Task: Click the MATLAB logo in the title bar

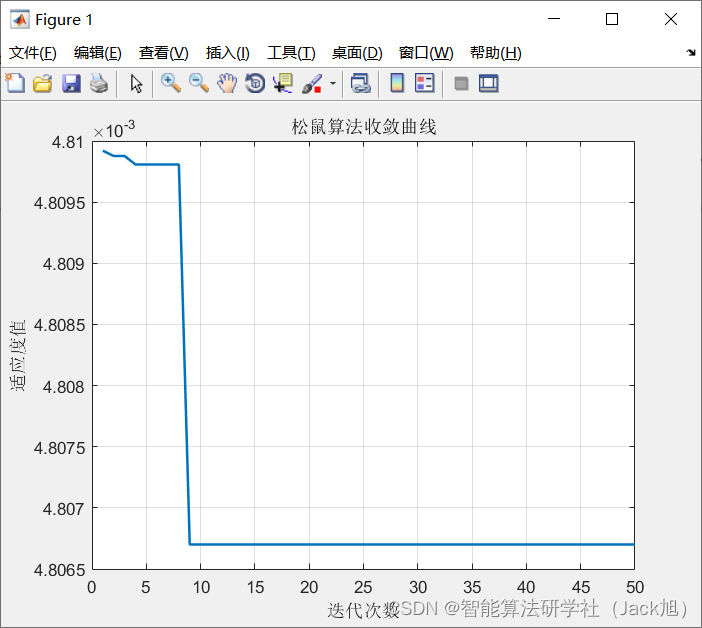Action: pyautogui.click(x=20, y=19)
